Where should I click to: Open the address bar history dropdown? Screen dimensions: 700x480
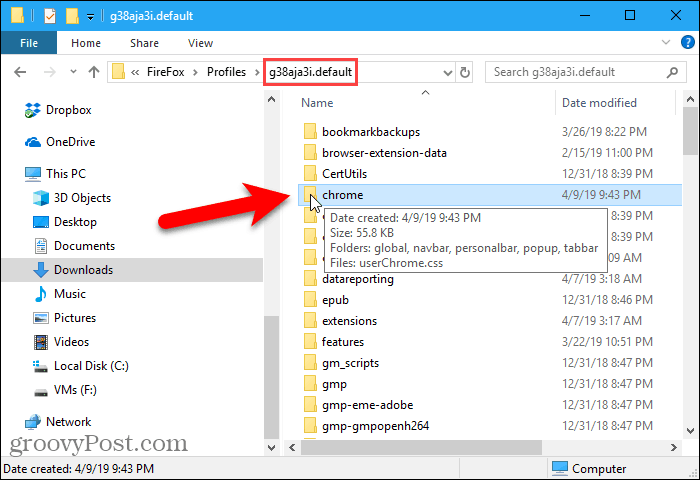[x=448, y=72]
